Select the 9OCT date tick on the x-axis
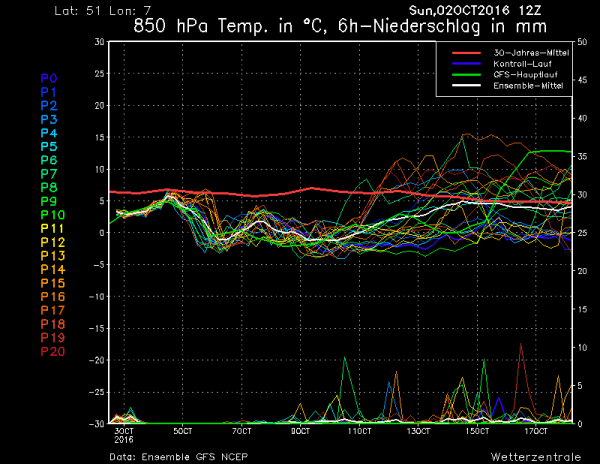The image size is (600, 464). point(301,431)
